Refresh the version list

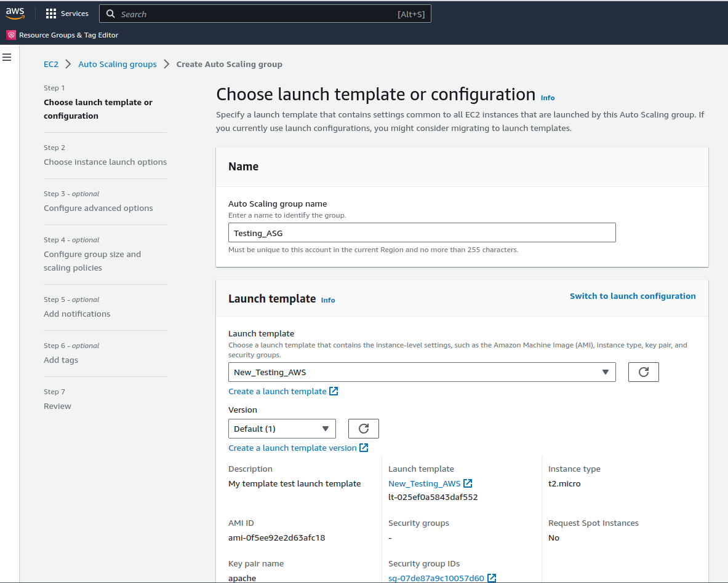[x=364, y=429]
